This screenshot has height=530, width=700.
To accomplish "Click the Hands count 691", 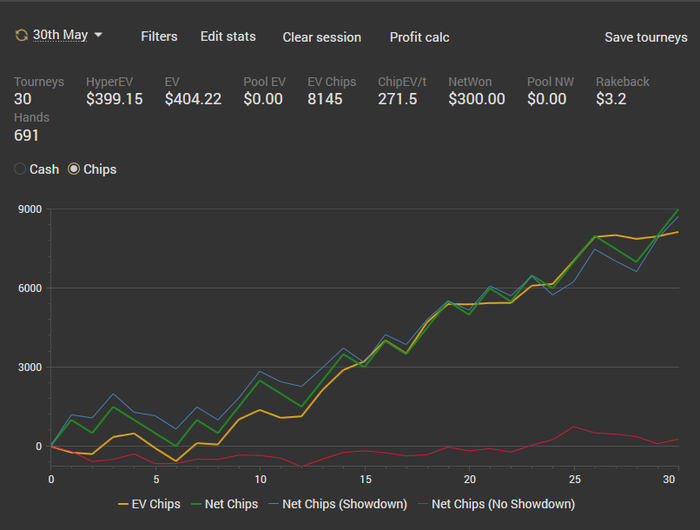I will (x=27, y=135).
